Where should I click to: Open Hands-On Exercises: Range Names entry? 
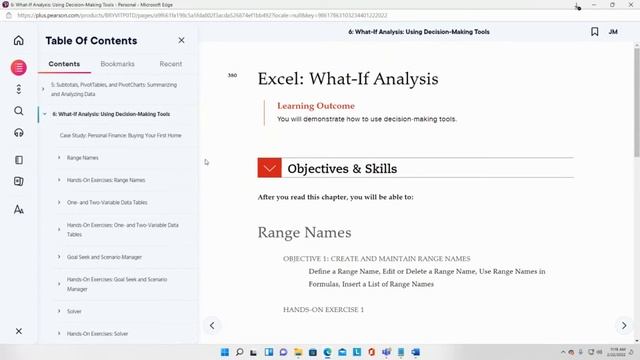click(x=106, y=180)
